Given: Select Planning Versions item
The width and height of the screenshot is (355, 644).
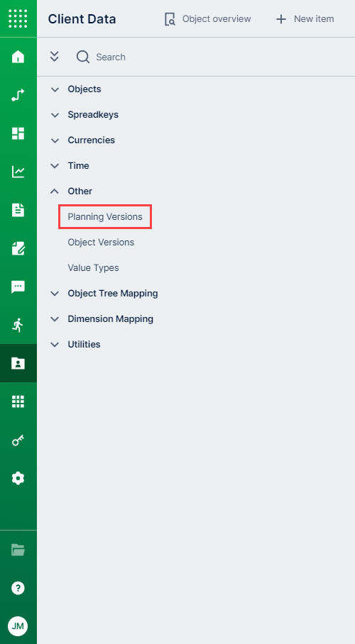Looking at the screenshot, I should (105, 216).
